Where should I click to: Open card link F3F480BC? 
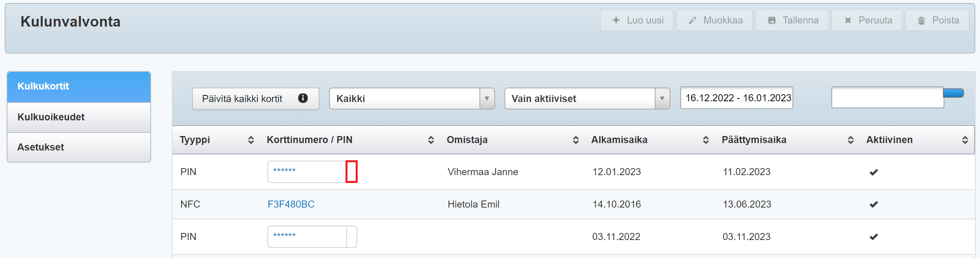pyautogui.click(x=291, y=204)
